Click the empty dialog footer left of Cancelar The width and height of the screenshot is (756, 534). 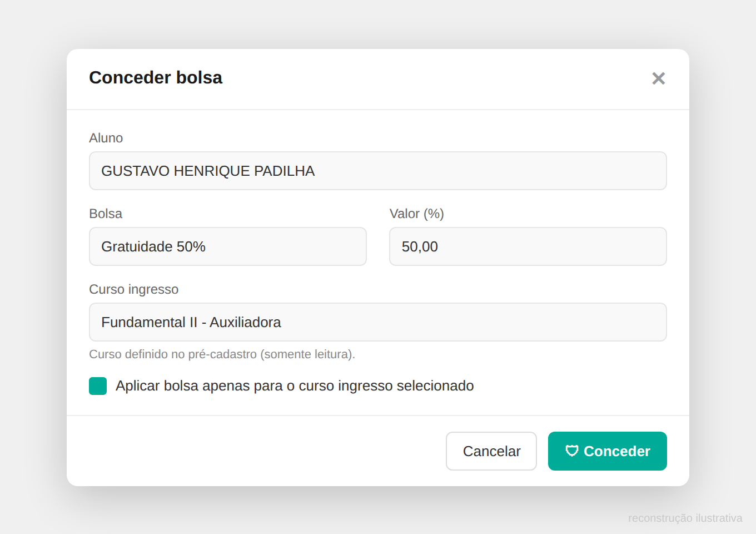(x=256, y=451)
